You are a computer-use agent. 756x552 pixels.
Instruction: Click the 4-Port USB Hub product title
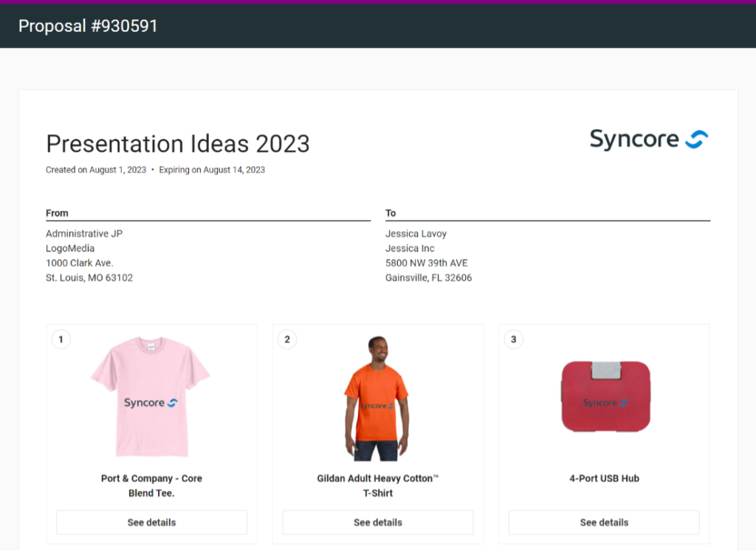click(604, 478)
